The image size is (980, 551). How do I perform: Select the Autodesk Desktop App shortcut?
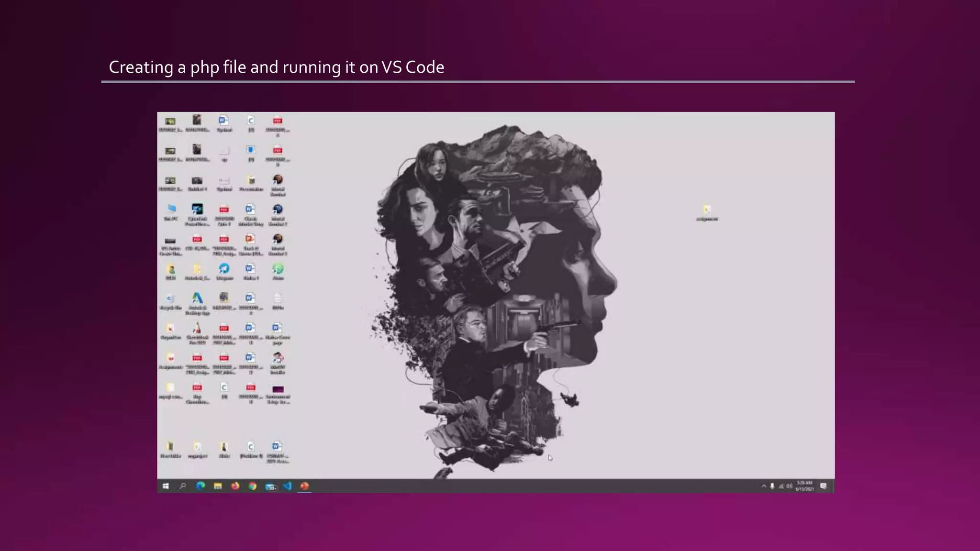click(x=197, y=299)
